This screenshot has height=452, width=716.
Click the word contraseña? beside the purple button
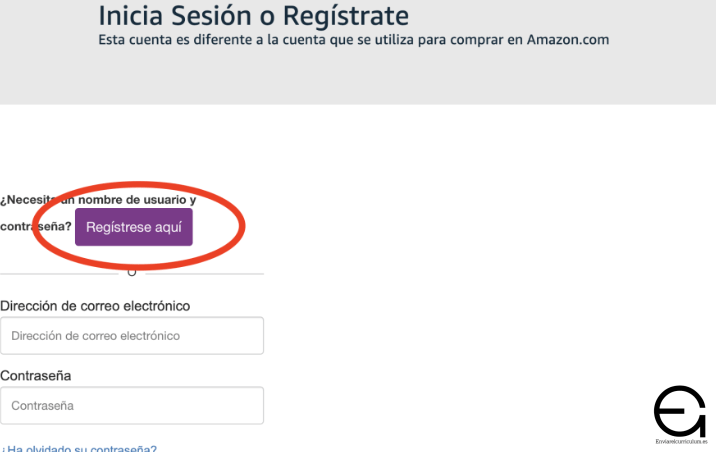pos(36,227)
